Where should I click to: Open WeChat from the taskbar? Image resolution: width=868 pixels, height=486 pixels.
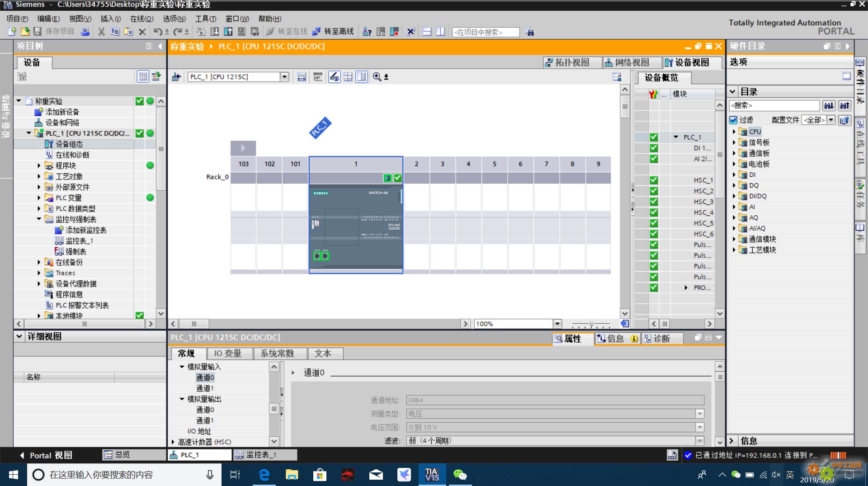coord(460,475)
